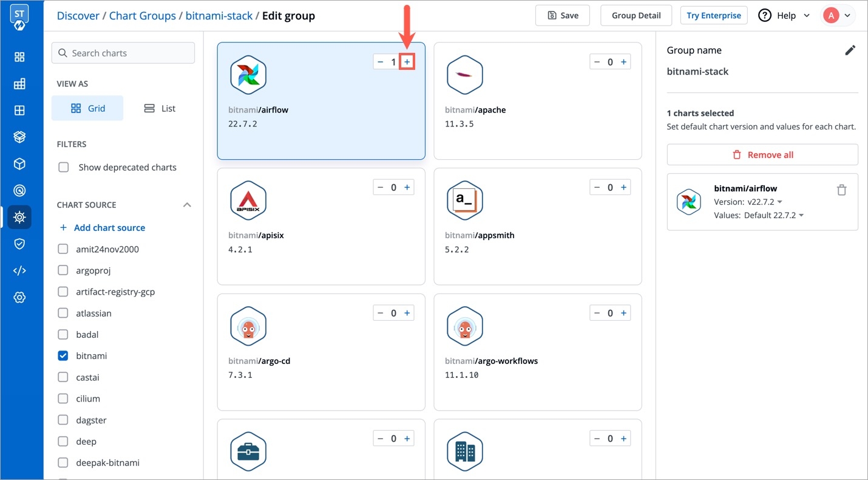Viewport: 868px width, 480px height.
Task: Collapse the Chart Source section
Action: pos(187,205)
